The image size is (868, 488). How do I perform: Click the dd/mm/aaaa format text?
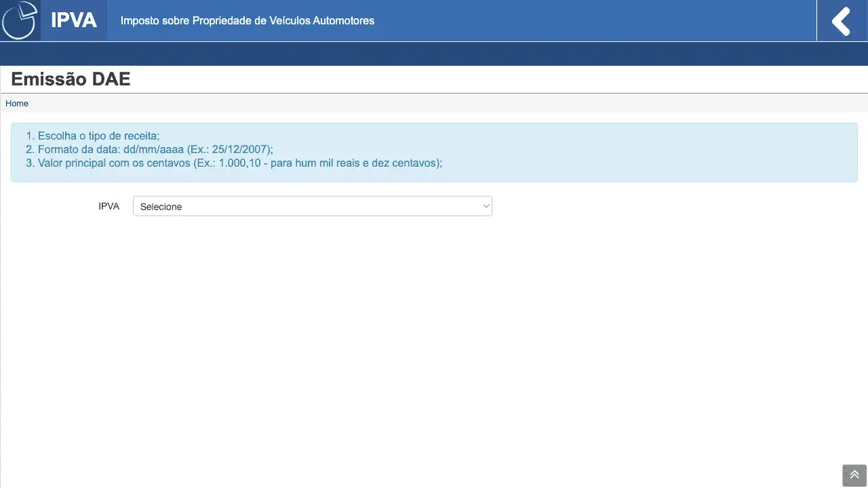tap(153, 149)
